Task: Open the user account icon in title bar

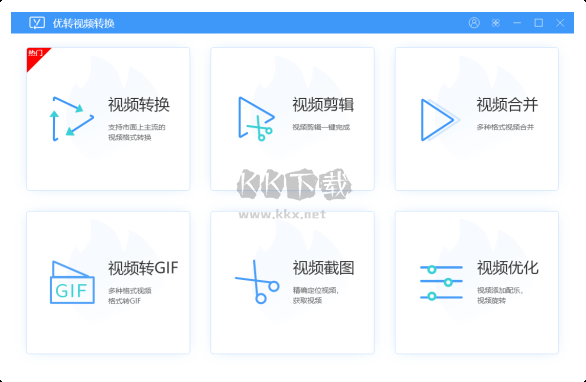Action: pos(474,23)
